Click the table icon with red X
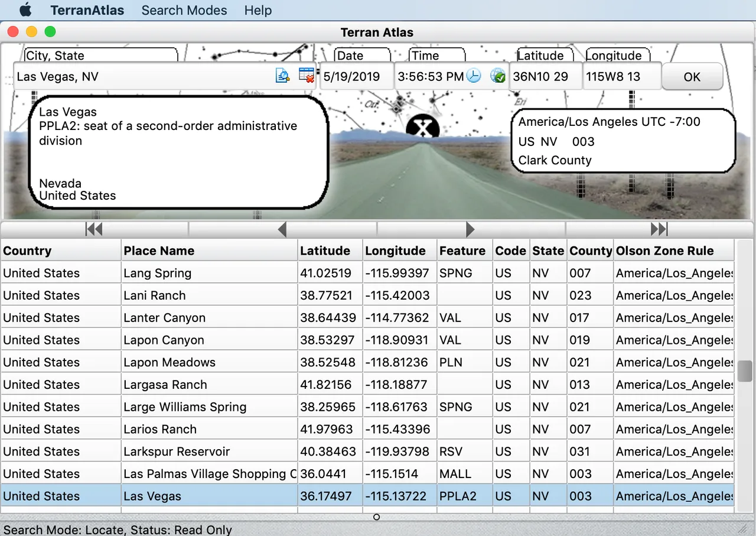 306,76
